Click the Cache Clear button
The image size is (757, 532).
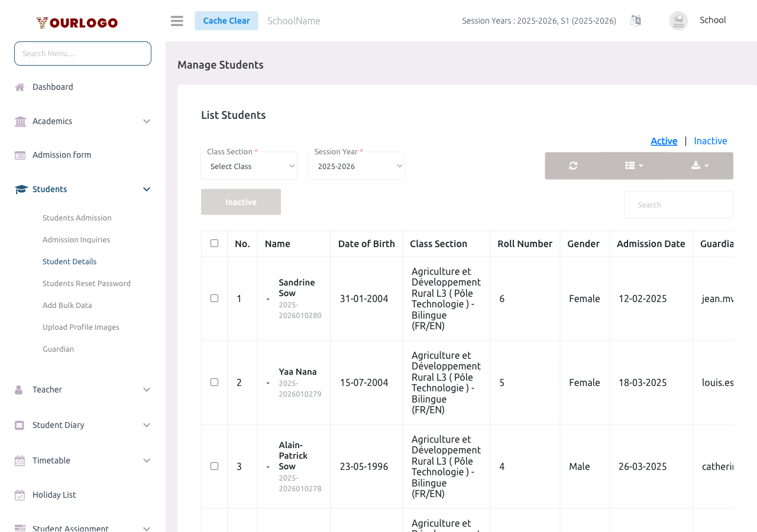click(x=227, y=20)
